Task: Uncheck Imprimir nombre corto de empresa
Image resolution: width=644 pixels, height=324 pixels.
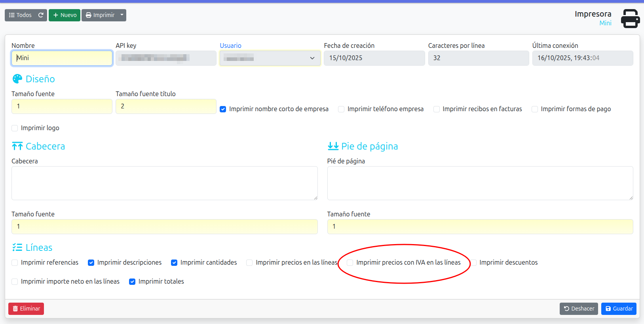Action: [223, 109]
